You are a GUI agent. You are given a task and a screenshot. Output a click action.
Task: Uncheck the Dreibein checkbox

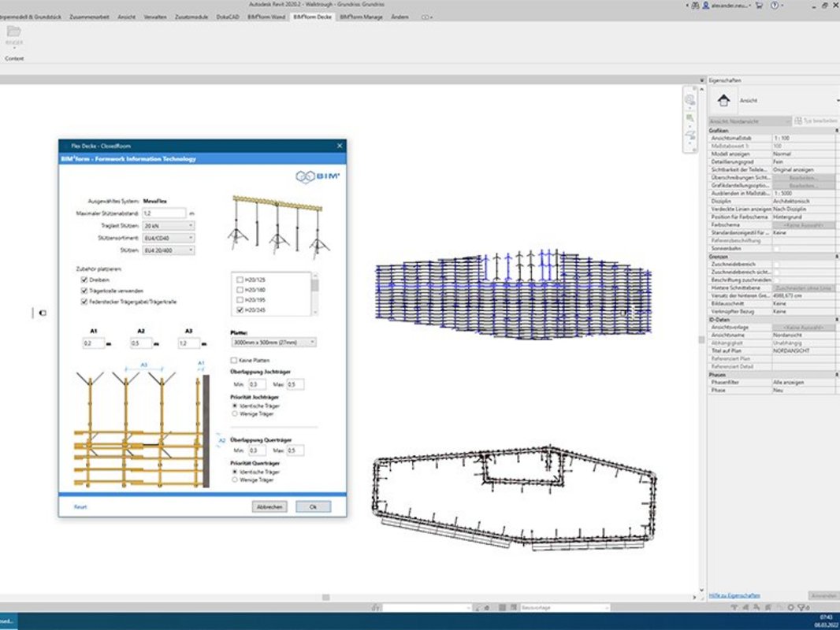84,279
